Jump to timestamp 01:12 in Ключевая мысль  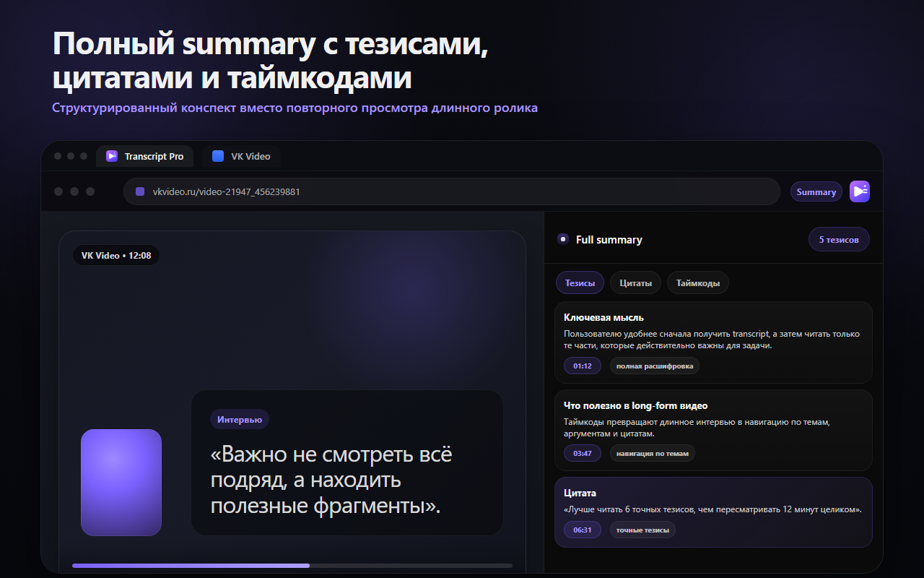(582, 366)
